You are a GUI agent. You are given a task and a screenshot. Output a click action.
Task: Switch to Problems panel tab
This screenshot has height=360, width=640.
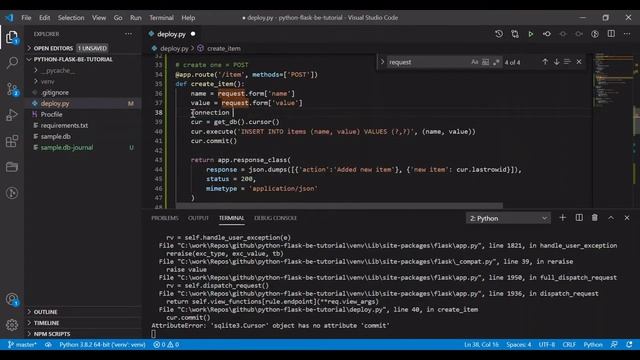[165, 218]
